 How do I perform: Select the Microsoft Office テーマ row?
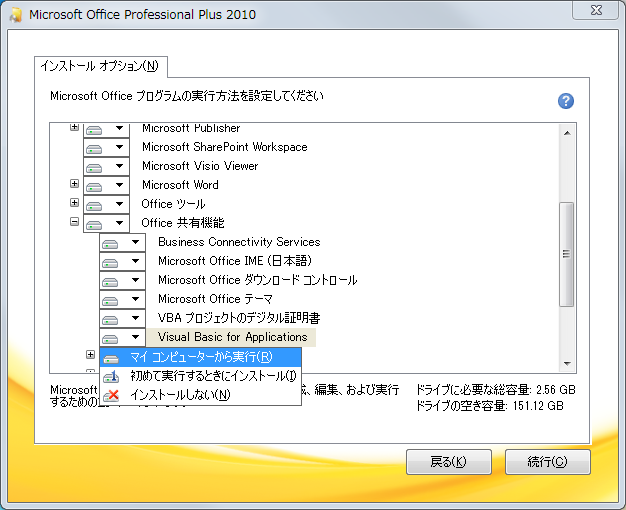tap(216, 299)
